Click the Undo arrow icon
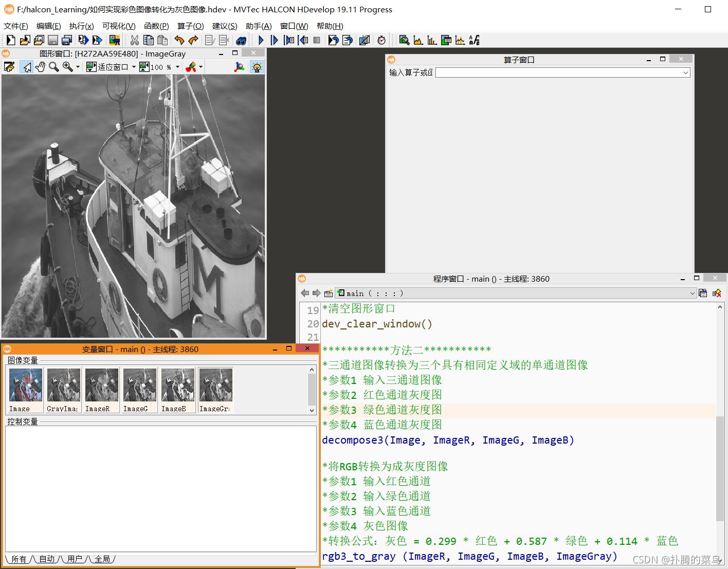The image size is (728, 569). [179, 40]
